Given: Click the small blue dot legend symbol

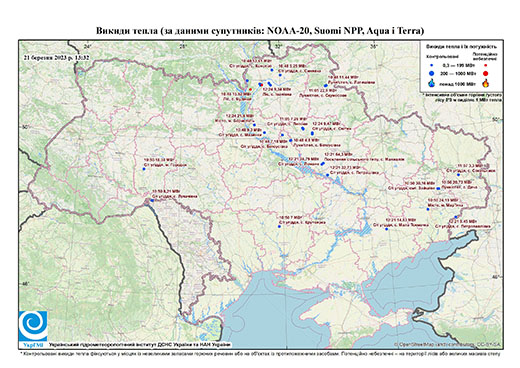Looking at the screenshot, I should click(431, 66).
